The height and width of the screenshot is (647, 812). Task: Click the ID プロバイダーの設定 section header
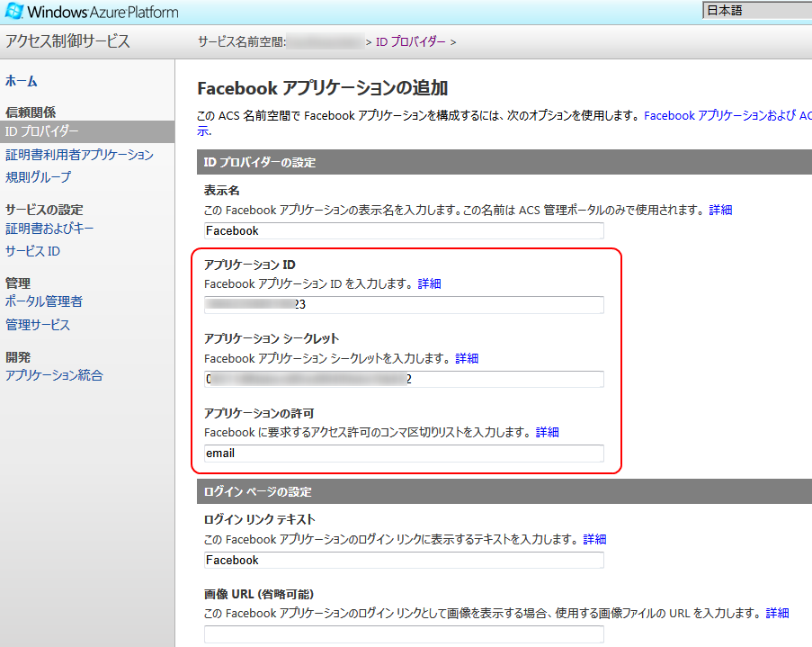coord(504,162)
